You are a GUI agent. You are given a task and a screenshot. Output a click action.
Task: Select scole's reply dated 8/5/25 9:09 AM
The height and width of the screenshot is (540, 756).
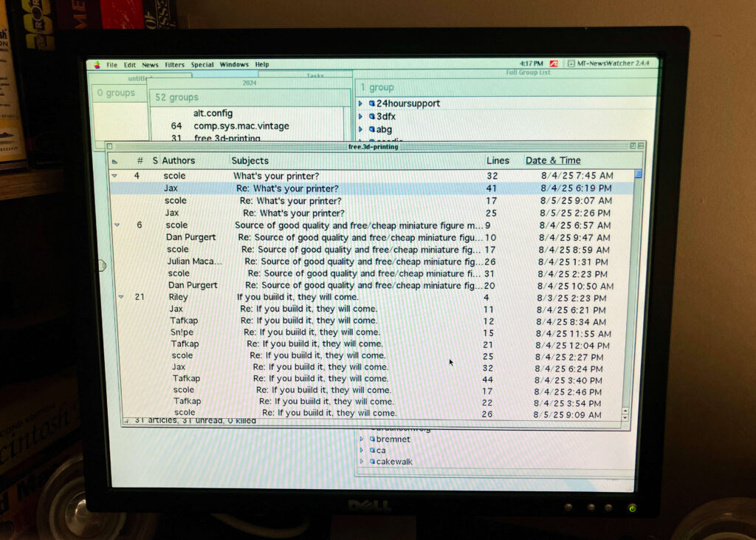click(372, 413)
